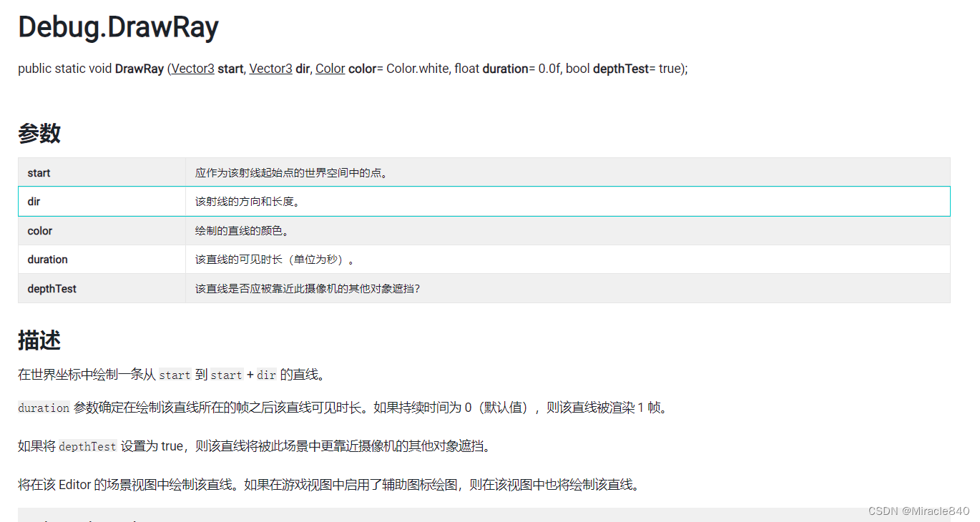
Task: Open the first Vector3 type link
Action: tap(192, 68)
